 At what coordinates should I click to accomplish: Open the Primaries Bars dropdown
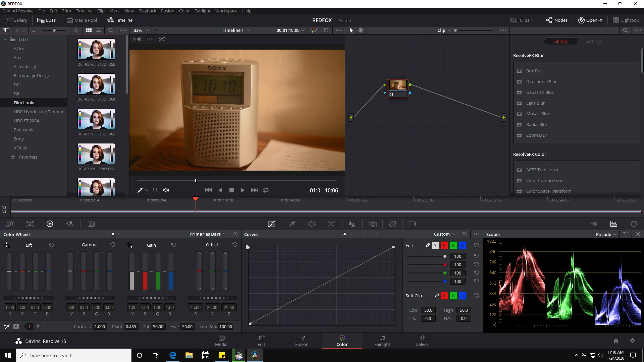(208, 234)
